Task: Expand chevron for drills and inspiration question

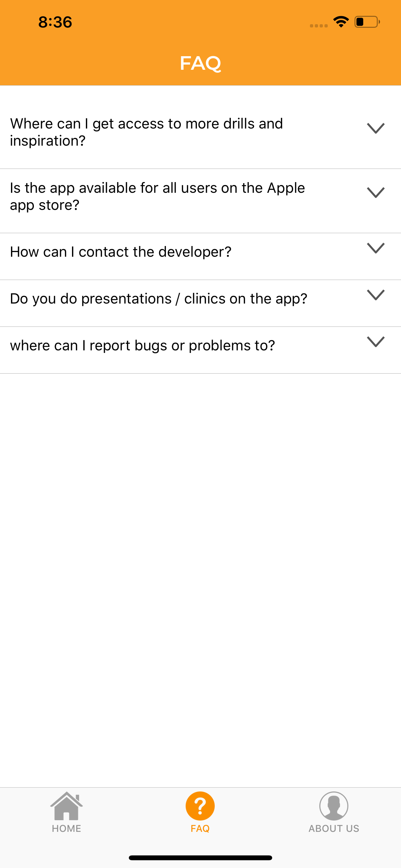Action: [375, 129]
